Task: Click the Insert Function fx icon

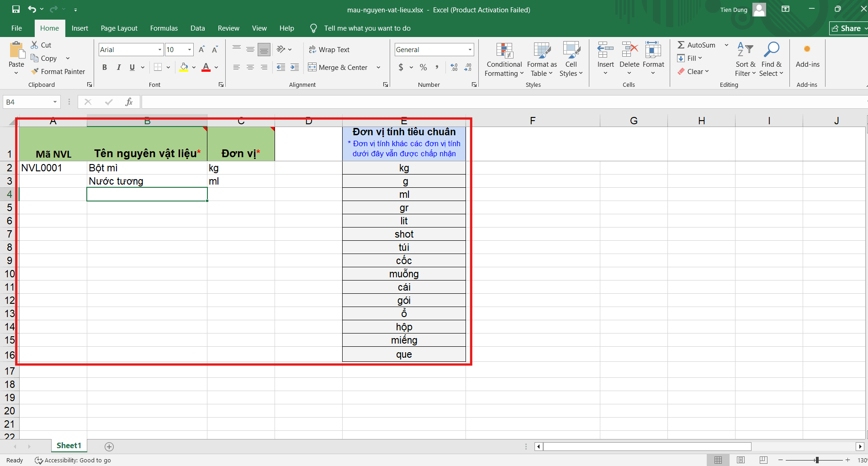Action: coord(129,102)
